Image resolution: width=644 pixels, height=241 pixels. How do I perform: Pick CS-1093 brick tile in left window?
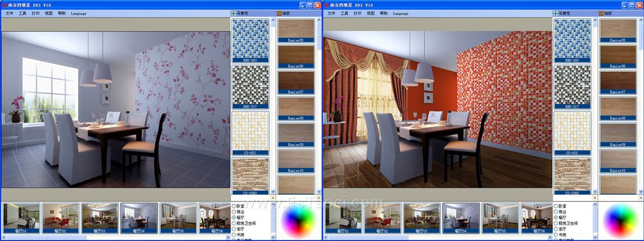250,176
